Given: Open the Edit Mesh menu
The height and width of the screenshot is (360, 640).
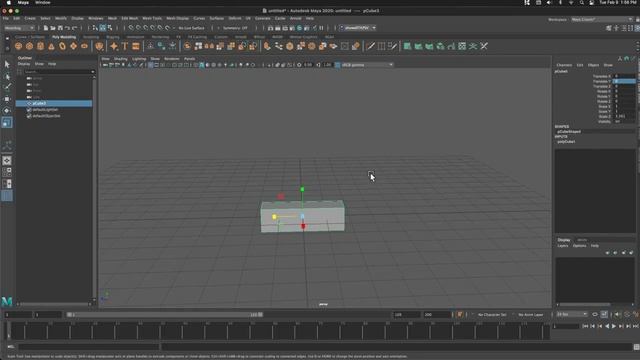Looking at the screenshot, I should point(130,18).
